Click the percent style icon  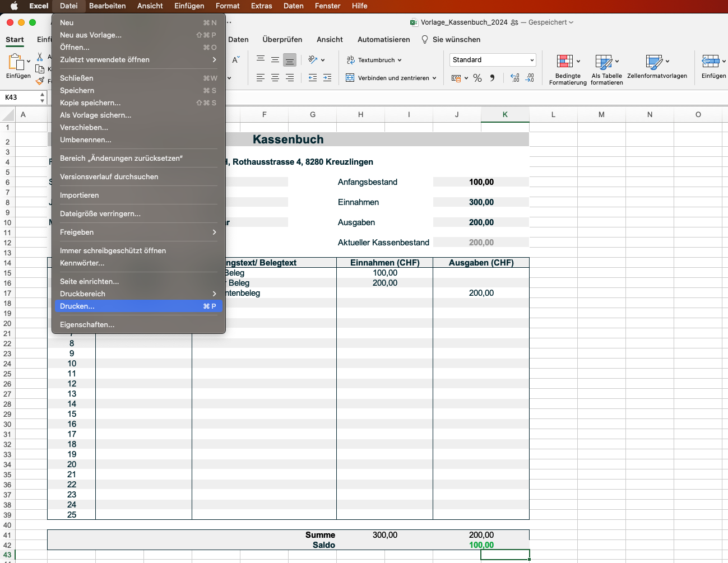click(x=477, y=78)
